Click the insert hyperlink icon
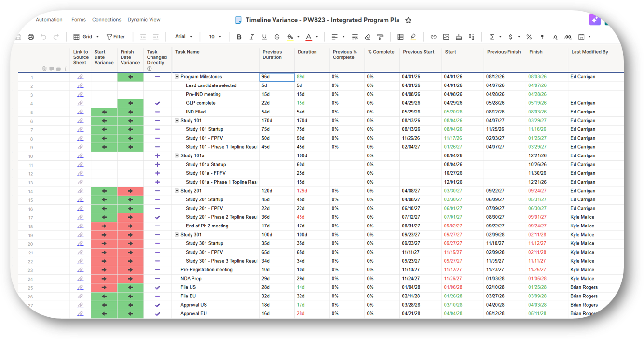 pos(433,37)
